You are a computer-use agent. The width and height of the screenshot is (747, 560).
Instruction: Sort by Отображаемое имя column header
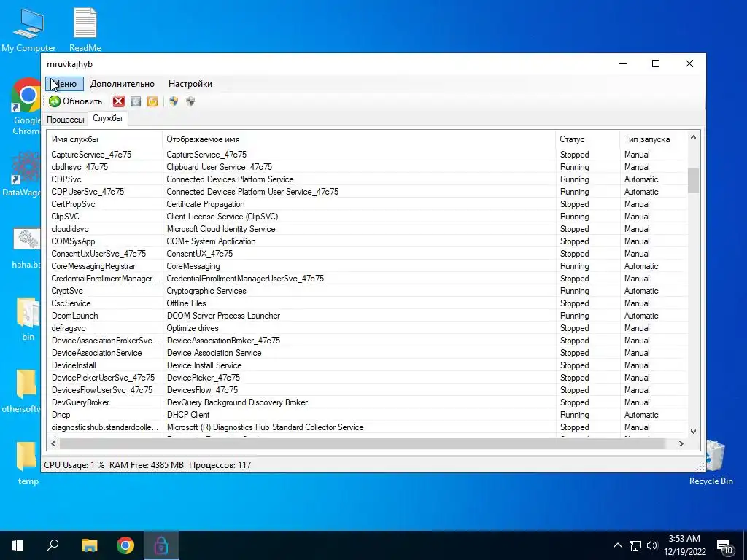pos(359,139)
